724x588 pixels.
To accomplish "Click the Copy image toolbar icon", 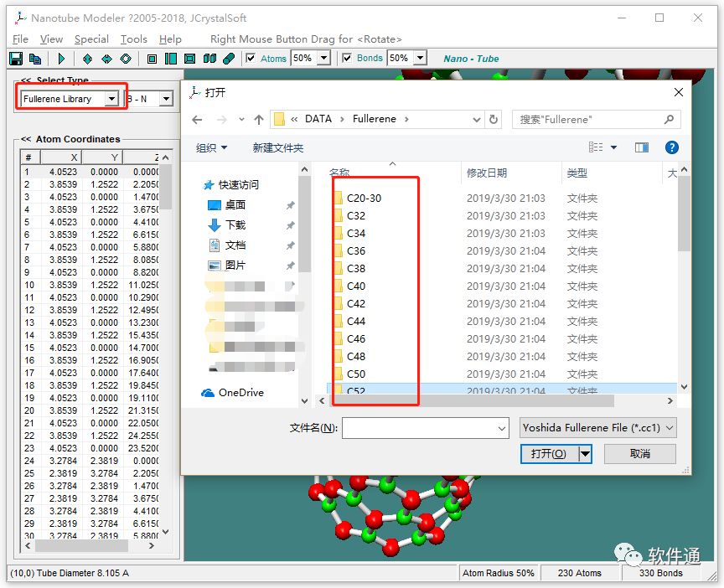I will click(x=35, y=59).
